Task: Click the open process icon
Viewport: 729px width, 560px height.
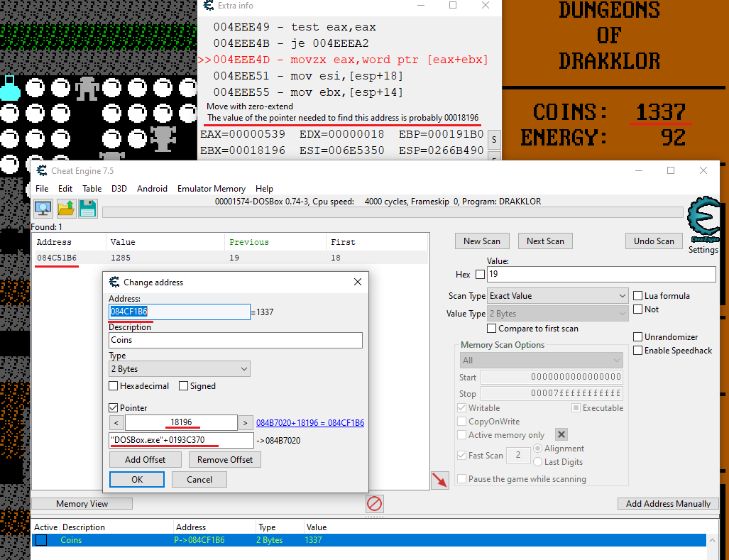Action: point(43,209)
